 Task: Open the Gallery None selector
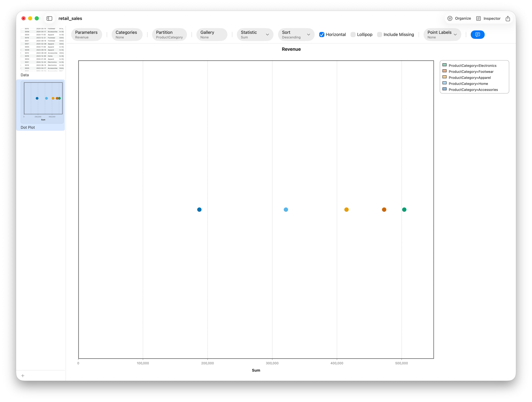pos(212,35)
